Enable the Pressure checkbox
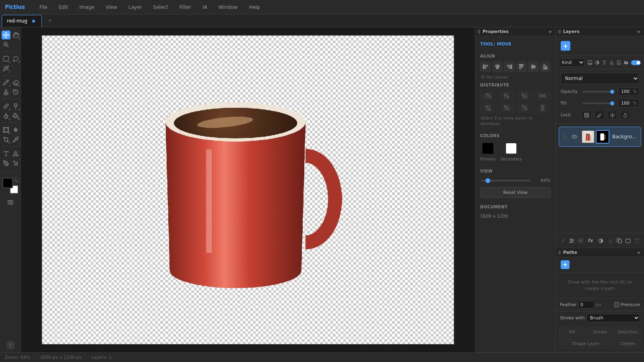The image size is (644, 362). (617, 304)
